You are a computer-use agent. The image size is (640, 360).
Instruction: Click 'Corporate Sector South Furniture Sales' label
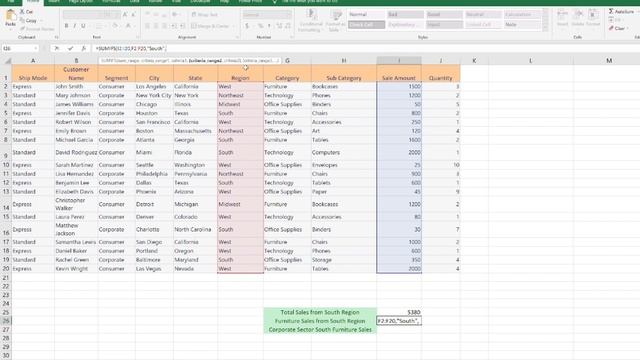(x=320, y=329)
